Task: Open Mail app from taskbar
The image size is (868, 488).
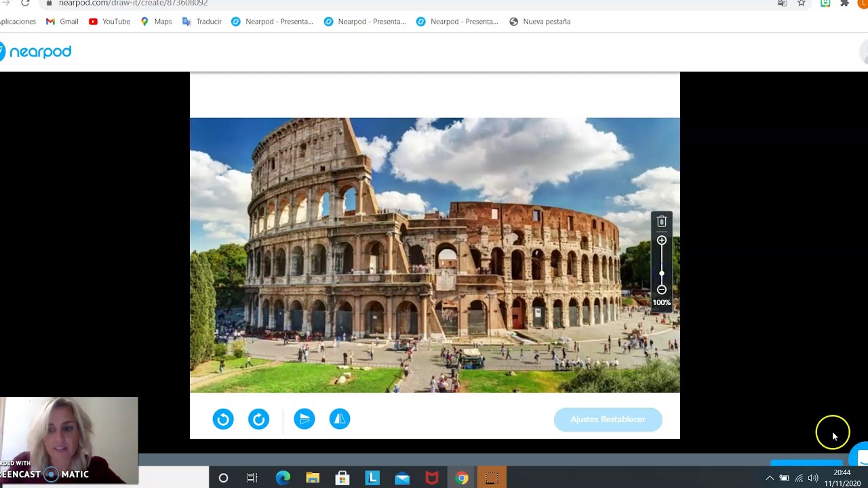Action: coord(402,478)
